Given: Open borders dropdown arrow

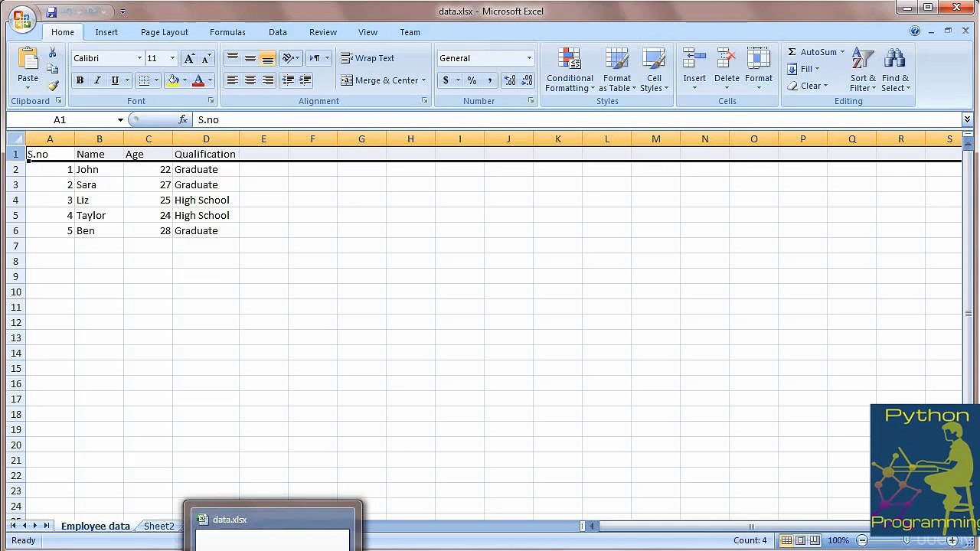Looking at the screenshot, I should [x=155, y=80].
